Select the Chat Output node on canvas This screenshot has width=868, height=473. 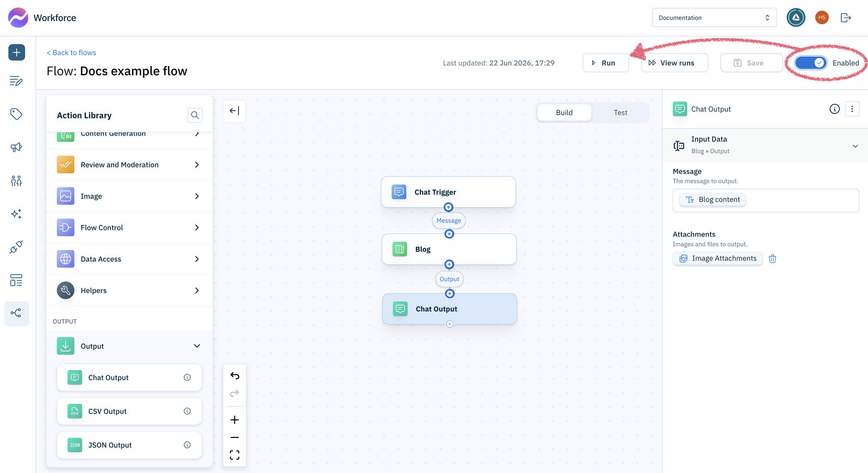click(450, 309)
